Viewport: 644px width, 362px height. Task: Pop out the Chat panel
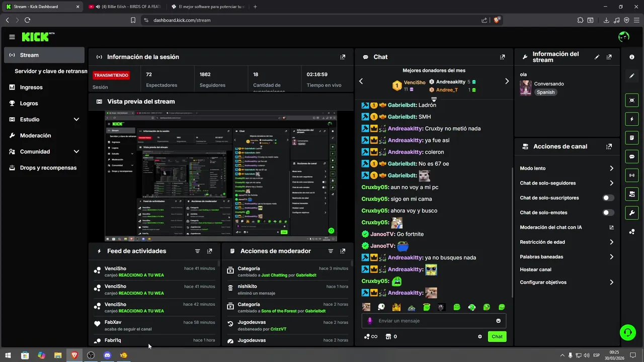click(502, 57)
